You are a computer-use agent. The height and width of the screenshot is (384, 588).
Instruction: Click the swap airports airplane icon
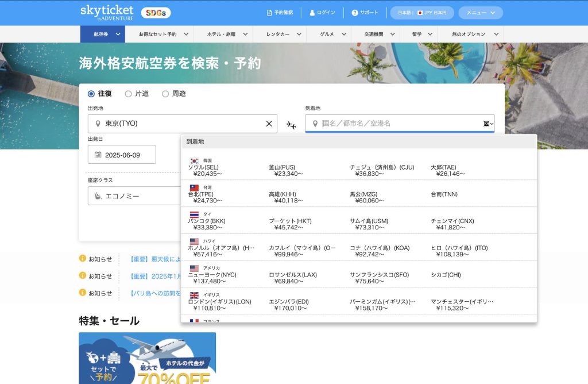(x=291, y=125)
